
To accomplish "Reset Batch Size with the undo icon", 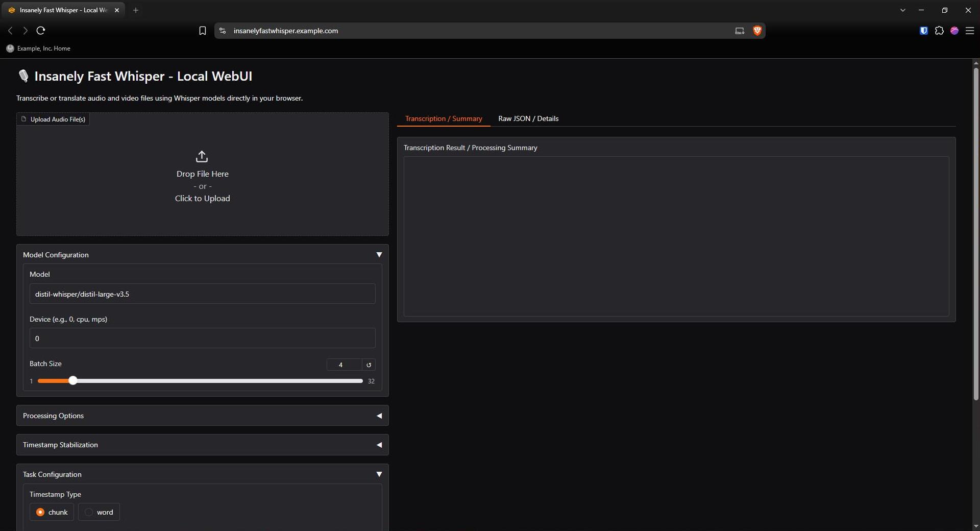I will tap(369, 365).
